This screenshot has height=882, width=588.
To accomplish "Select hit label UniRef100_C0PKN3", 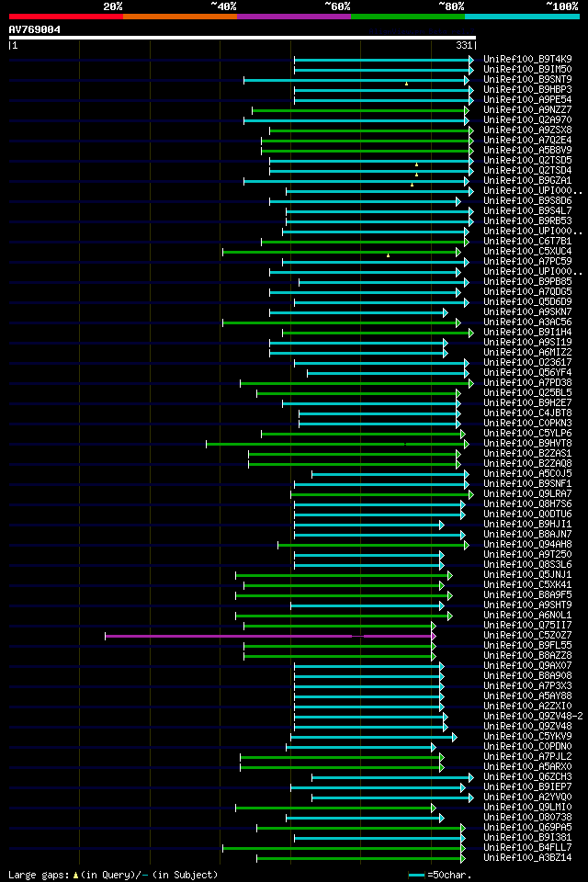I will click(x=527, y=424).
